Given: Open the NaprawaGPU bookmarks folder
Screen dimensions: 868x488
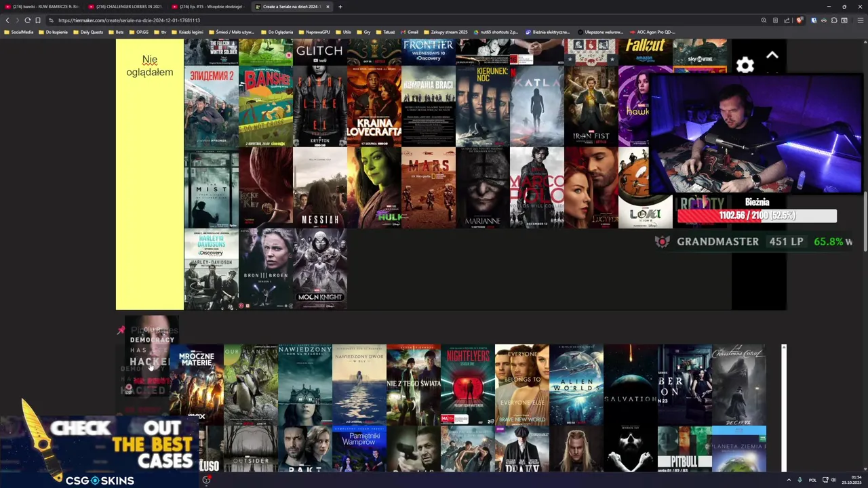Looking at the screenshot, I should point(314,32).
